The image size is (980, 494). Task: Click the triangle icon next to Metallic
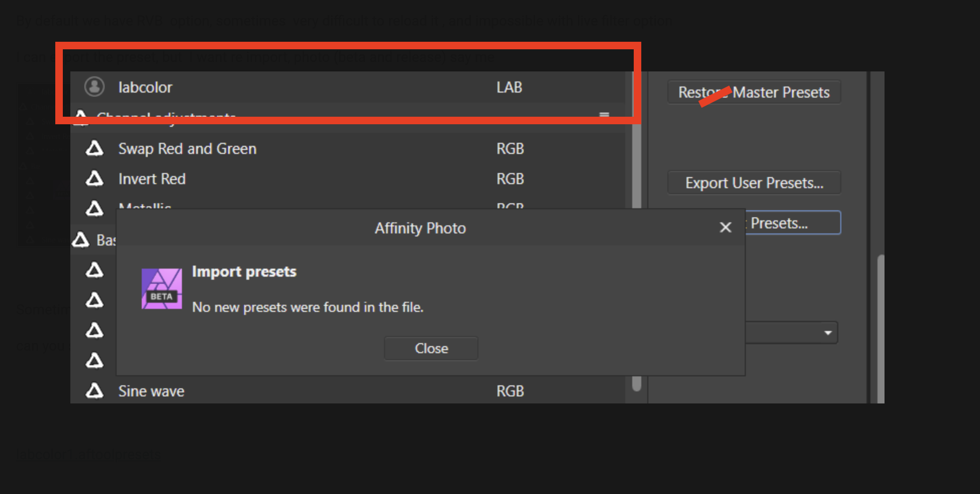(x=94, y=208)
